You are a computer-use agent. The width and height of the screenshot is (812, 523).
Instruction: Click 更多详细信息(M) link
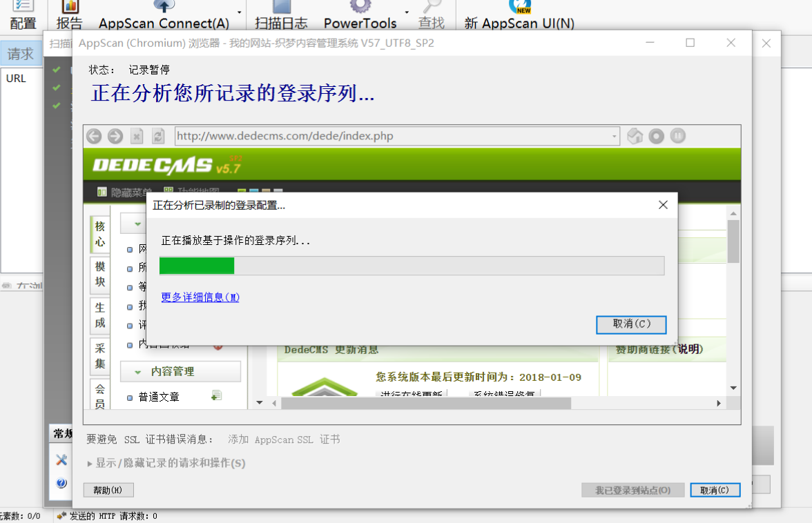200,297
